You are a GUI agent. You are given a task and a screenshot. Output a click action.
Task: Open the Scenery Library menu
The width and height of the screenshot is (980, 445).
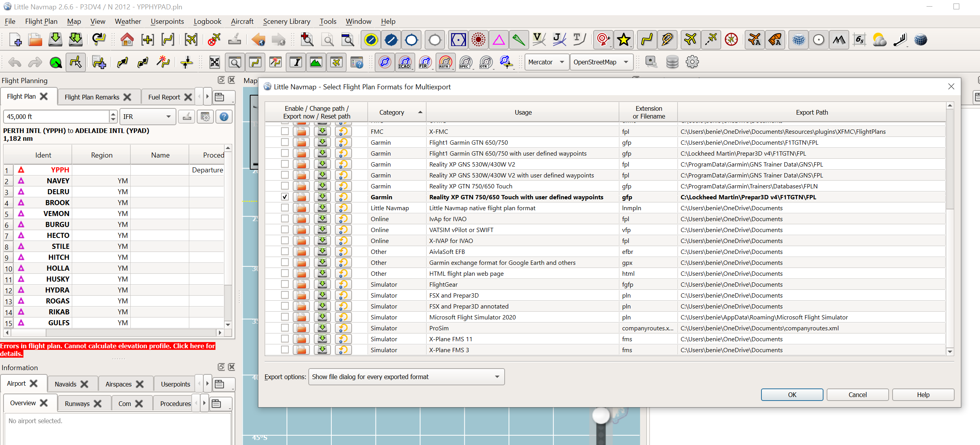[286, 21]
